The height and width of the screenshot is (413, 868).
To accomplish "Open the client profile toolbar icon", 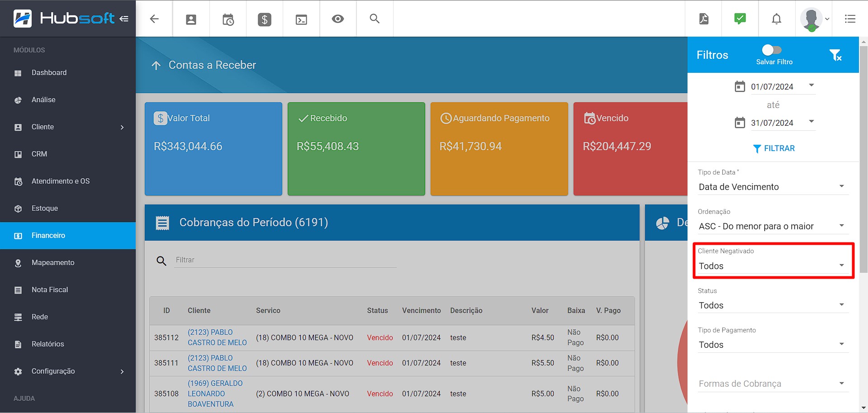I will pos(191,19).
